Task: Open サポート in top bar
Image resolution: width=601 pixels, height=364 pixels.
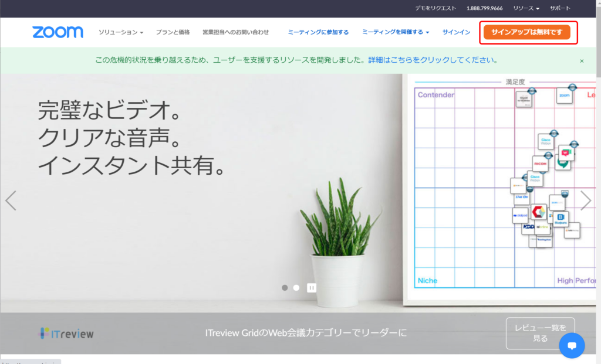Action: (560, 8)
